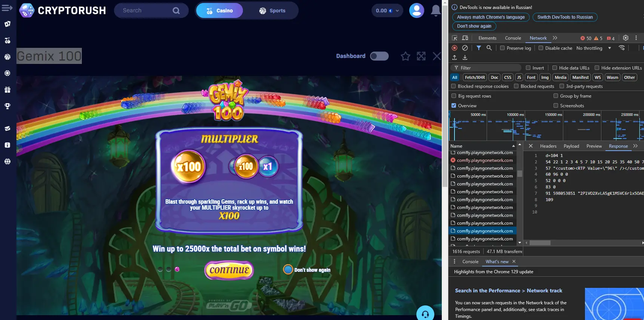Image resolution: width=644 pixels, height=320 pixels.
Task: Clear the network log
Action: 465,48
